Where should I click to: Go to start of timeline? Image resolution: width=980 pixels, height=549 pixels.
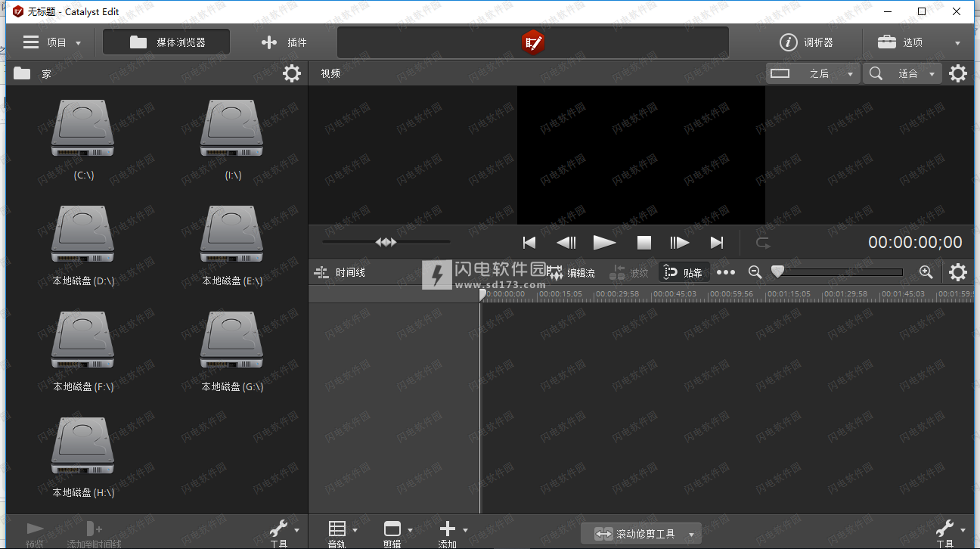coord(529,242)
